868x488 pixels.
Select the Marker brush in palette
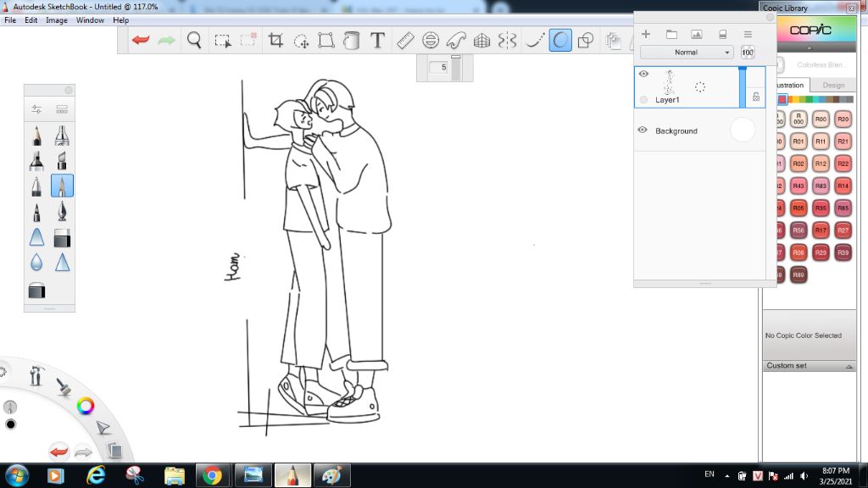point(36,160)
